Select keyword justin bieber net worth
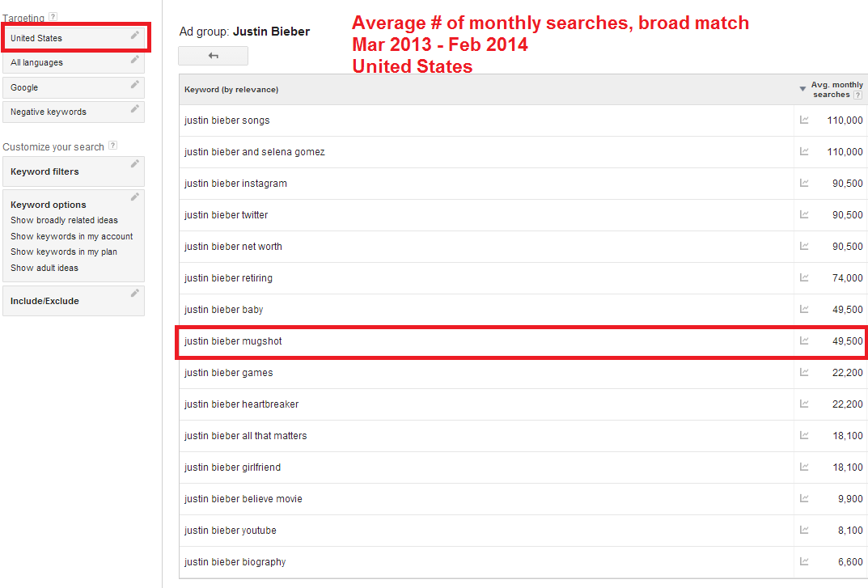This screenshot has height=588, width=868. [233, 247]
